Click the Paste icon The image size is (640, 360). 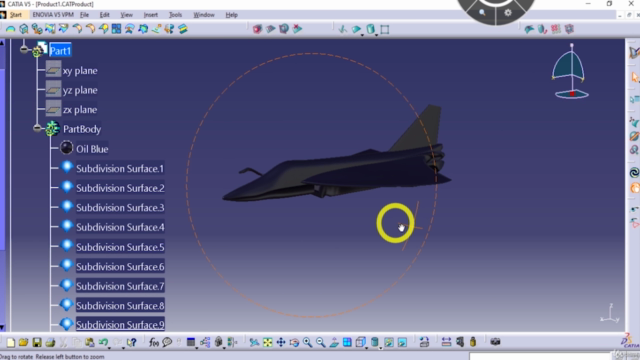[x=90, y=342]
